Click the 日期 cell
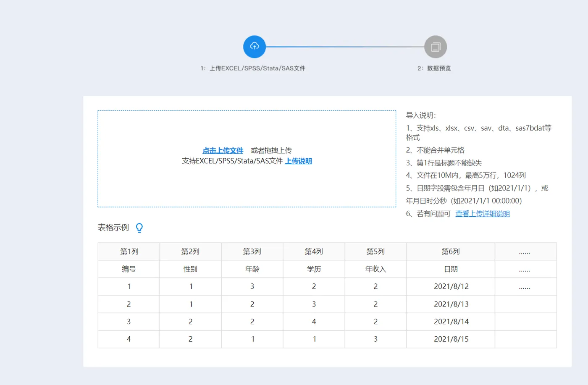 (x=451, y=269)
